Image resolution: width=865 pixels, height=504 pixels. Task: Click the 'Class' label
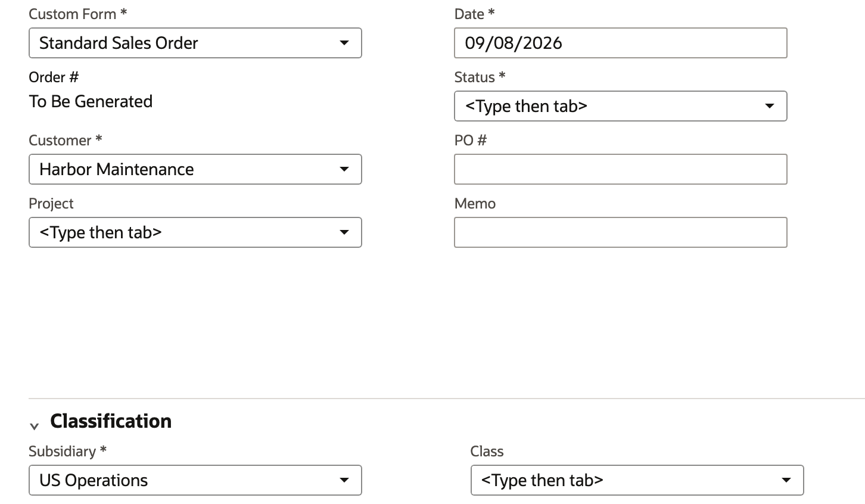[487, 452]
